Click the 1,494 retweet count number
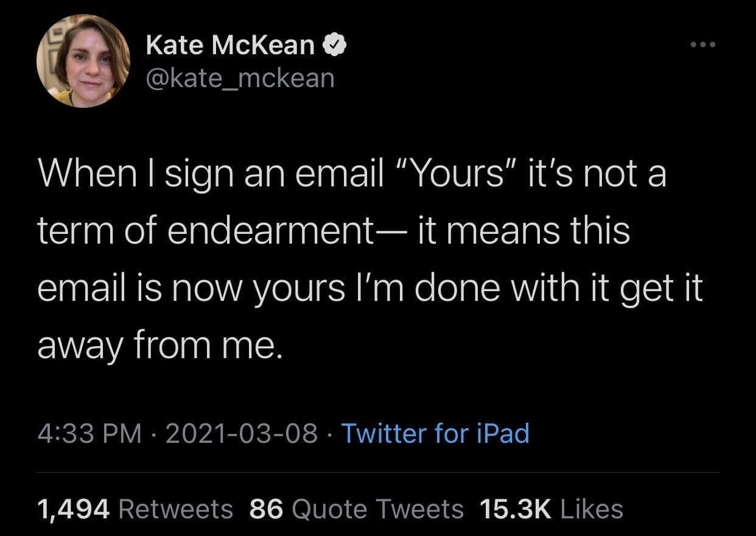Viewport: 756px width, 536px height. click(x=73, y=509)
